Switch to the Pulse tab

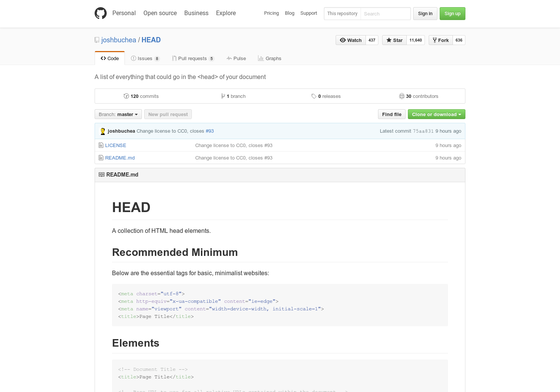[x=236, y=58]
